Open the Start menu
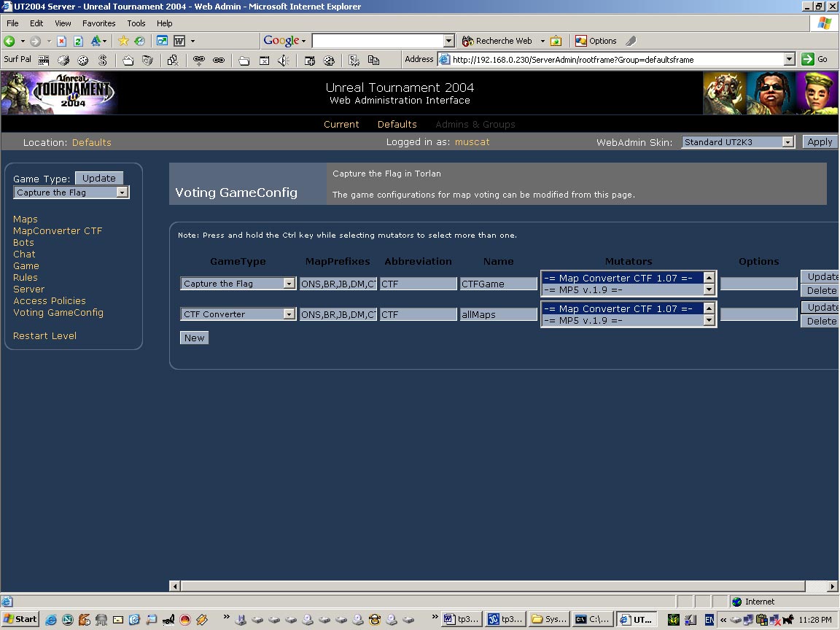The width and height of the screenshot is (840, 630). point(20,619)
